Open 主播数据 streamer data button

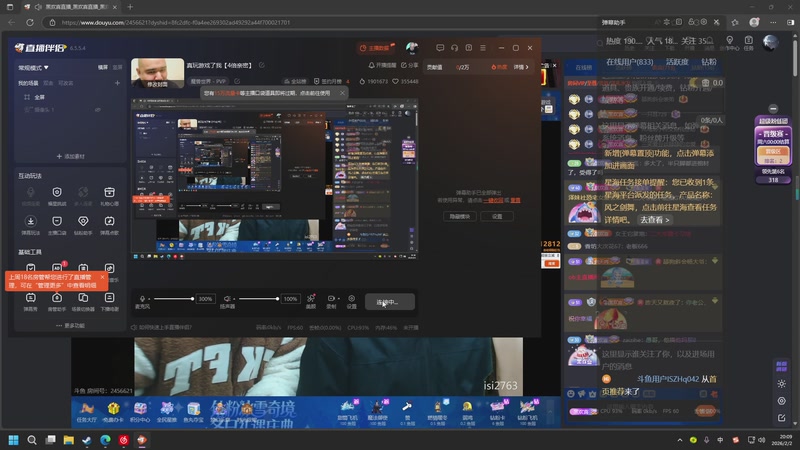pos(376,48)
